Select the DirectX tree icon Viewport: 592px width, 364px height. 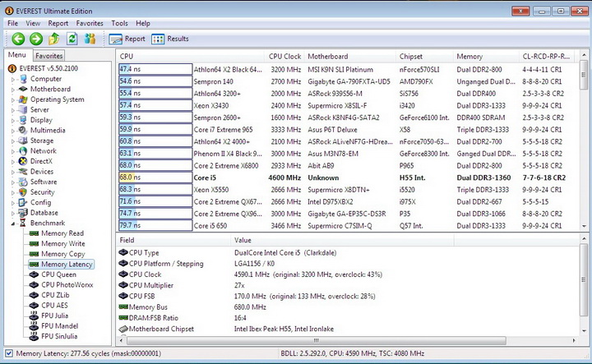23,161
